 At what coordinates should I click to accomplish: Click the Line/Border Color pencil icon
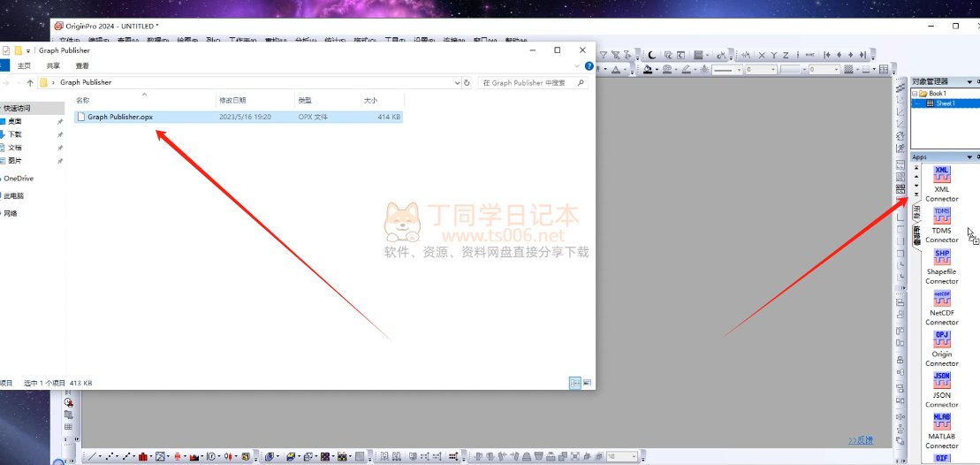687,69
